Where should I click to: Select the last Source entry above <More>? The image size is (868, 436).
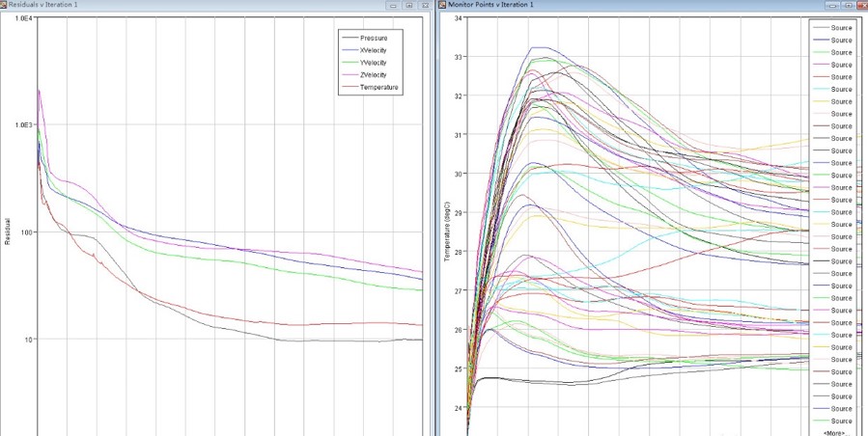click(842, 421)
